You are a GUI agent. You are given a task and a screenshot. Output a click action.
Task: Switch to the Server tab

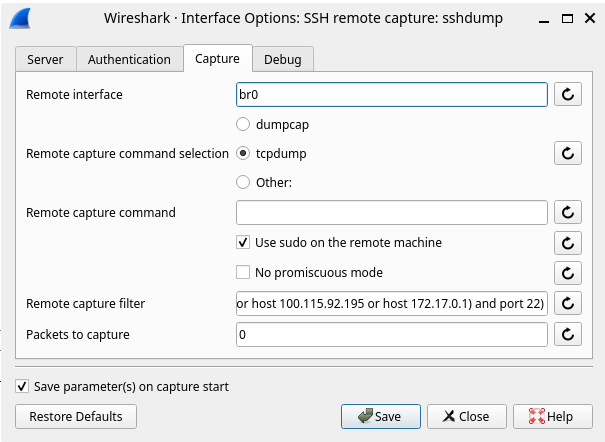pos(45,60)
